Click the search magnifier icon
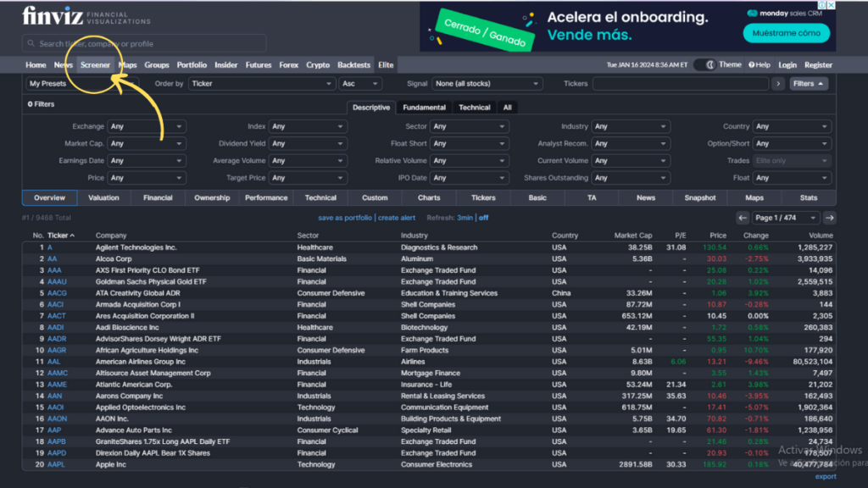868x488 pixels. click(x=31, y=43)
